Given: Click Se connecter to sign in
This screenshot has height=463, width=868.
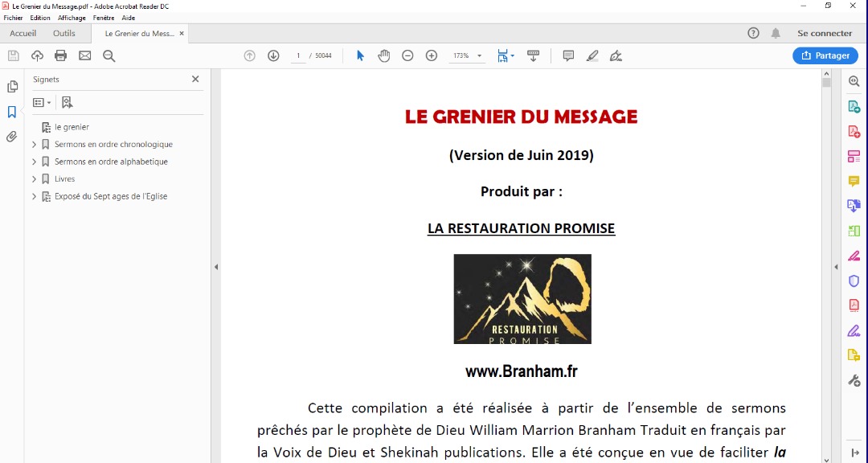Looking at the screenshot, I should point(825,33).
